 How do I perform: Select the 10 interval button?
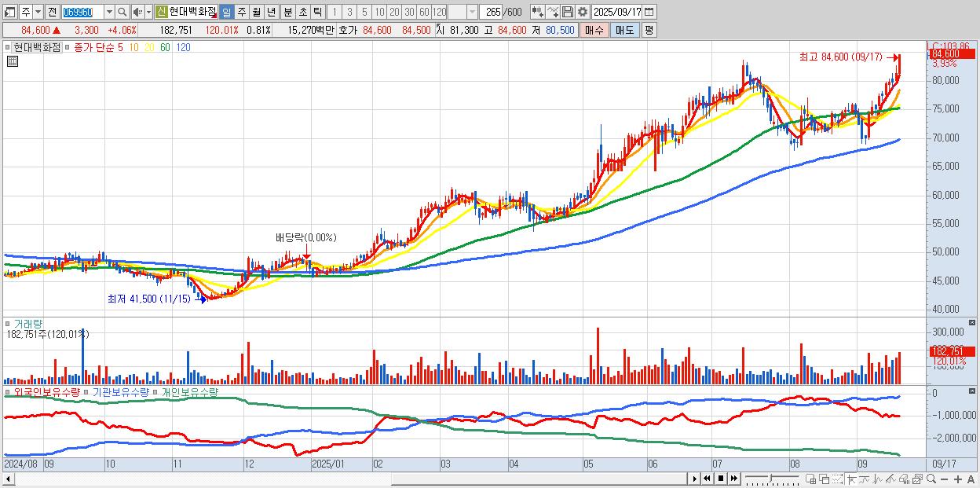tap(379, 12)
